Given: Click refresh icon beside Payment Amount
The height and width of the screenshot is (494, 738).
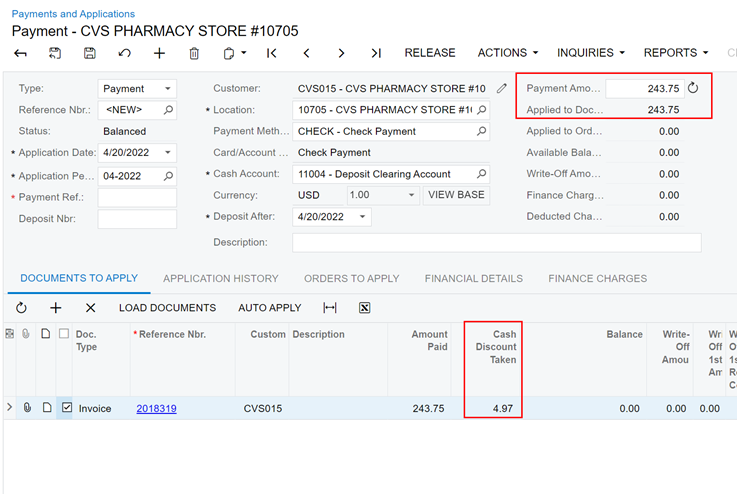Looking at the screenshot, I should pos(693,88).
